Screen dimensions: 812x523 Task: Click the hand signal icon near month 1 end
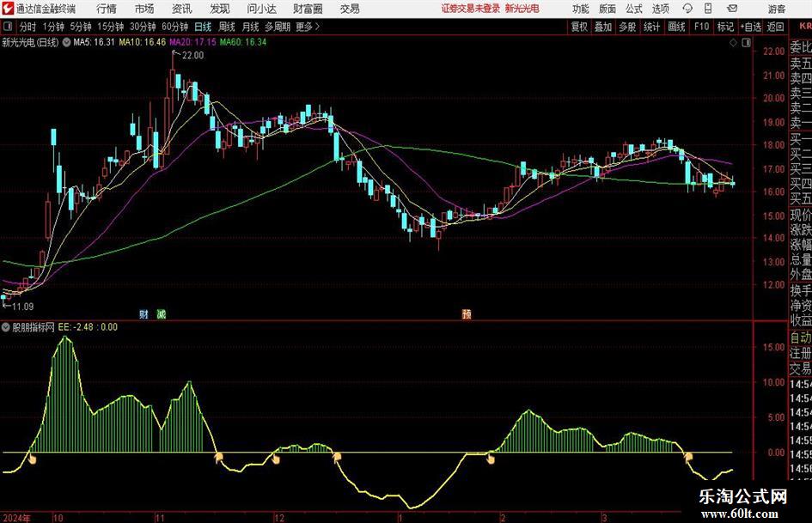490,458
